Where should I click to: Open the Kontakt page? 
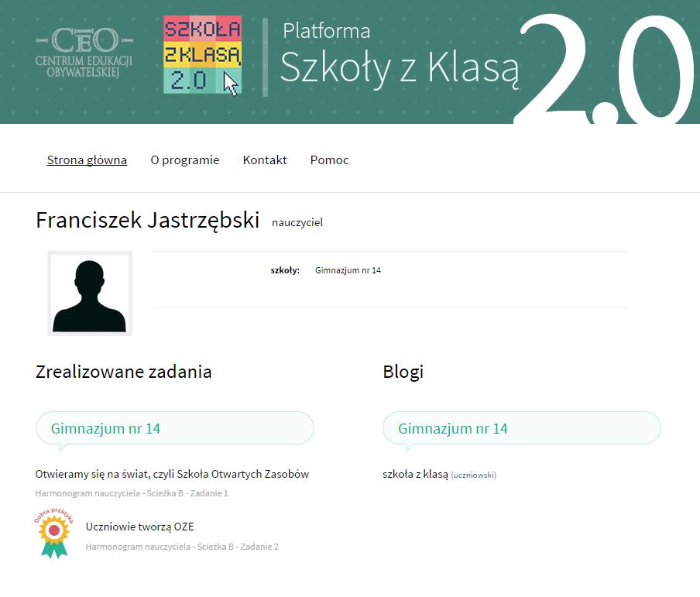click(x=265, y=160)
